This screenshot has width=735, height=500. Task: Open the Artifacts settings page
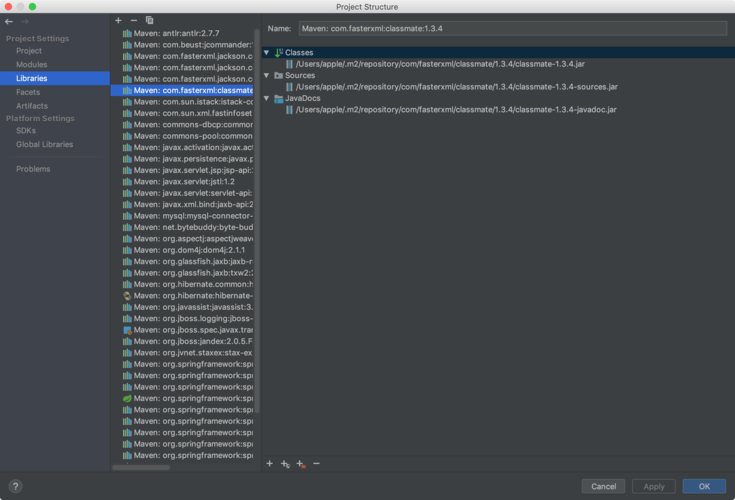tap(32, 106)
